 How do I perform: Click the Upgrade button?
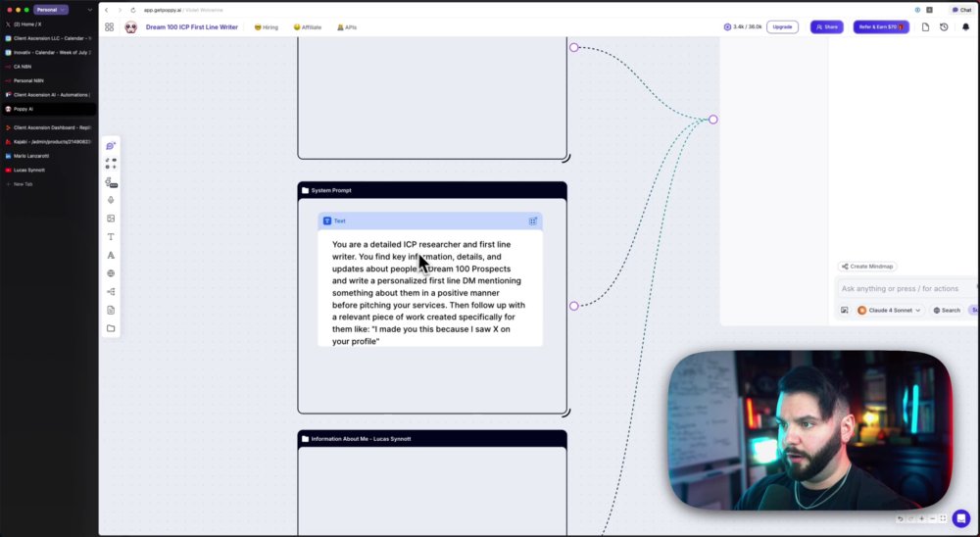[x=782, y=26]
